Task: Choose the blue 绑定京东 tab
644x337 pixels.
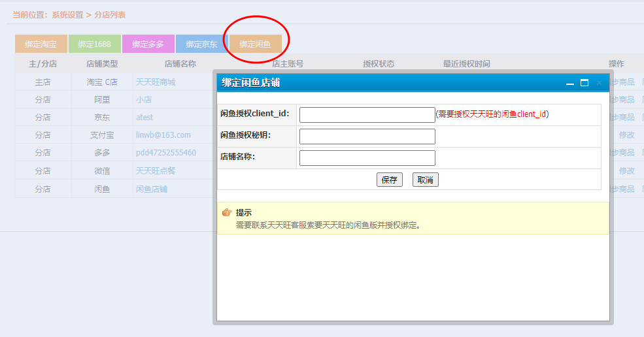Action: click(x=201, y=44)
